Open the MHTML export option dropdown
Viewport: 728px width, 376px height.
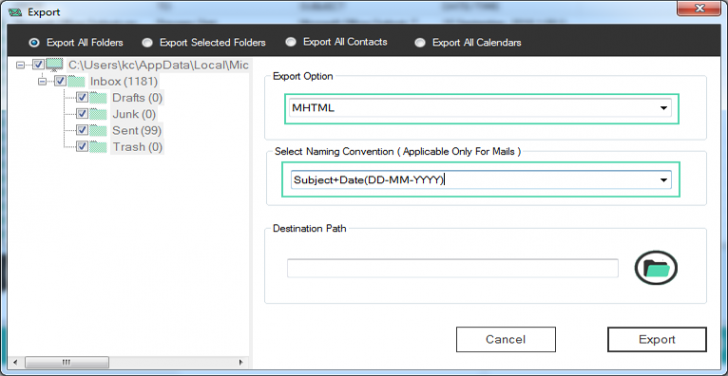click(x=664, y=108)
